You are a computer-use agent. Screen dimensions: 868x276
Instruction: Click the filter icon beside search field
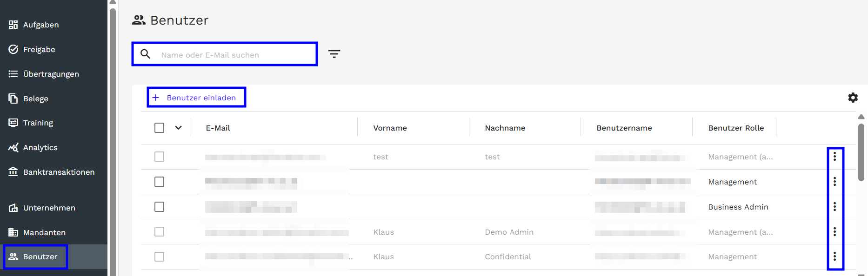tap(334, 54)
